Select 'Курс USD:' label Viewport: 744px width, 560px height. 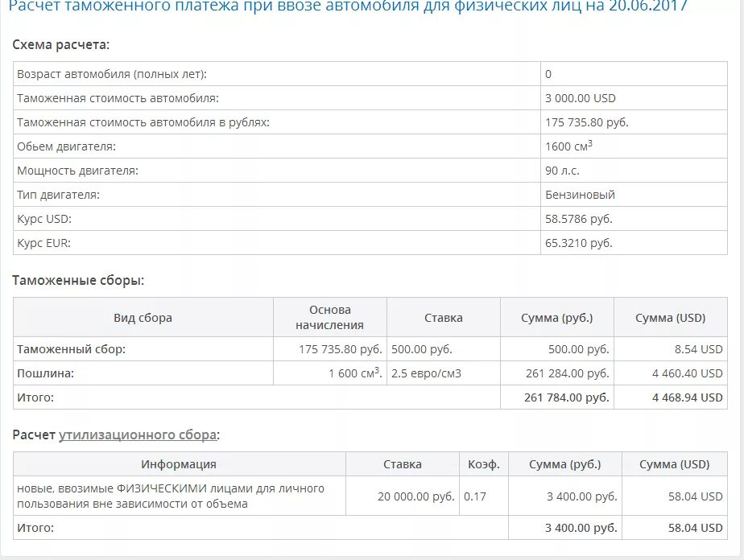click(44, 219)
